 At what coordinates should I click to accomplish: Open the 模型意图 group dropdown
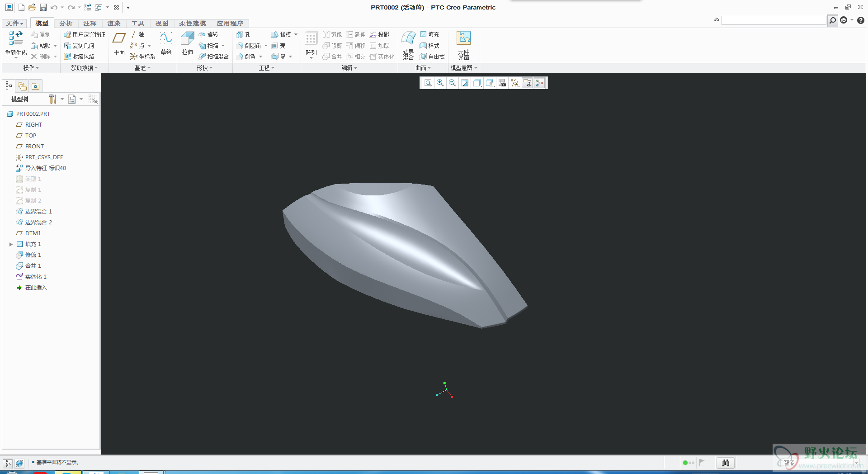[x=464, y=68]
